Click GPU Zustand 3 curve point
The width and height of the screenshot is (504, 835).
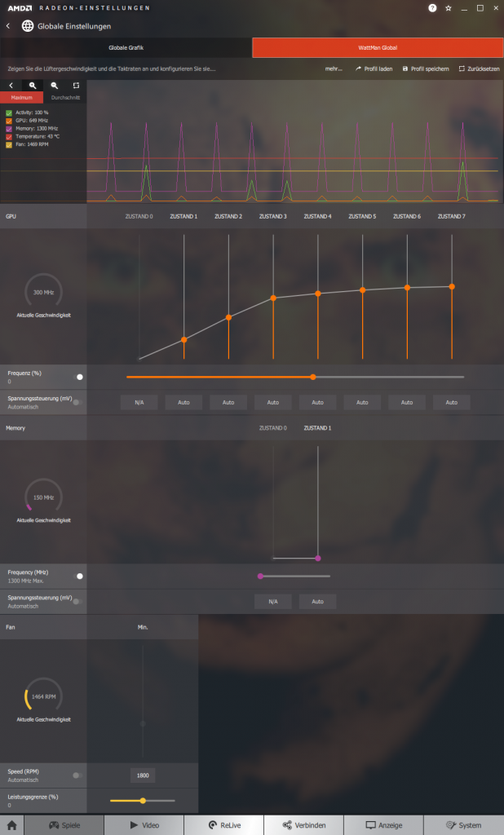(x=273, y=298)
